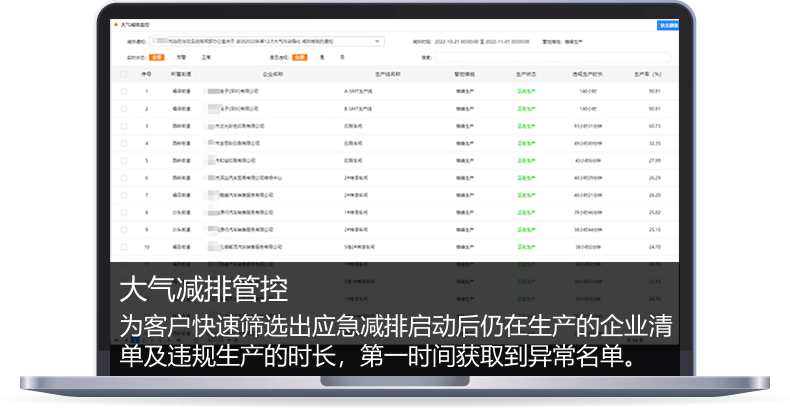
Task: Click the orange dot beside 大气减排监控 title
Action: (116, 21)
